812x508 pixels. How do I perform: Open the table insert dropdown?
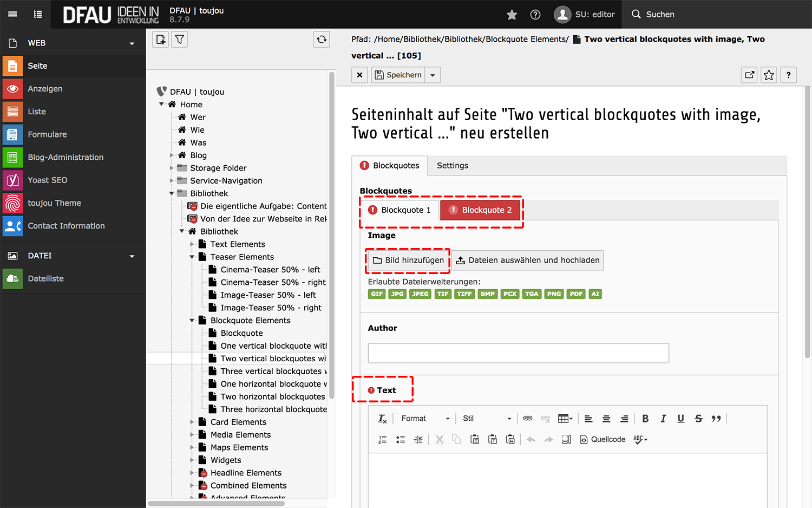565,419
